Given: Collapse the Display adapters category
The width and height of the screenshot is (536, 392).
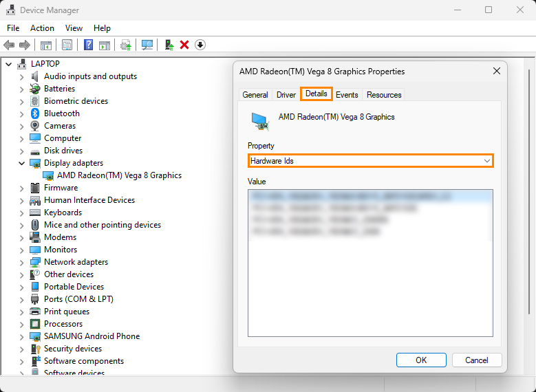Looking at the screenshot, I should tap(22, 163).
